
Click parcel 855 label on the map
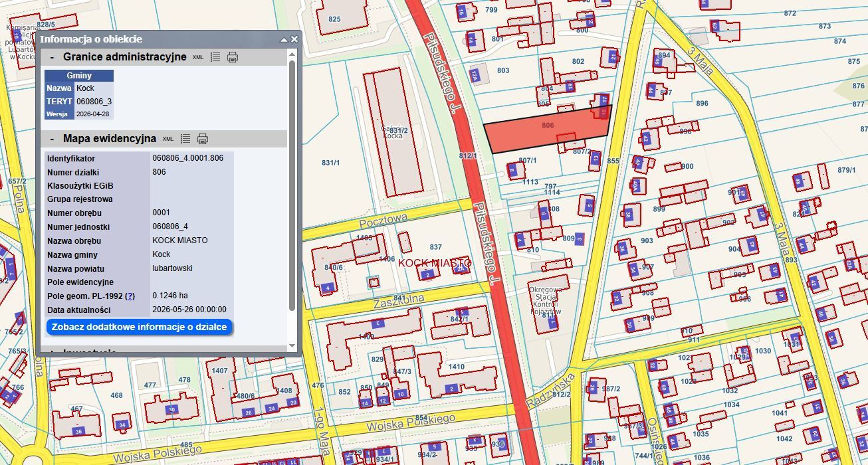[x=613, y=161]
